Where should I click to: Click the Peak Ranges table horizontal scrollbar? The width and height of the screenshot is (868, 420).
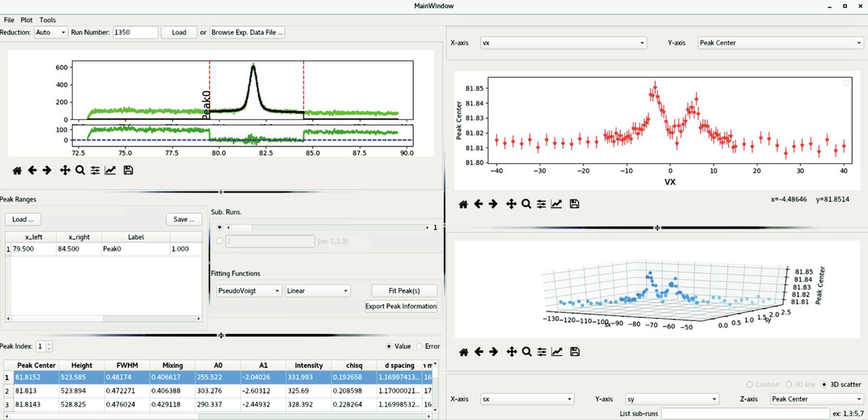[103, 319]
